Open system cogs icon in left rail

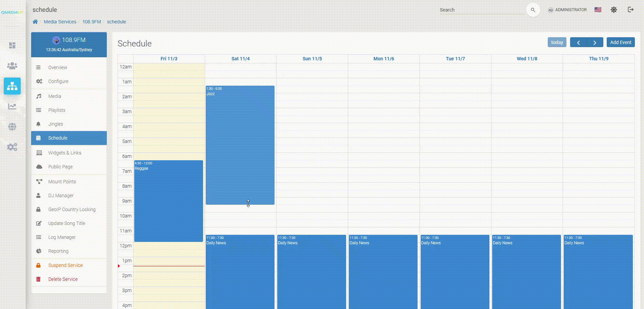pyautogui.click(x=12, y=147)
